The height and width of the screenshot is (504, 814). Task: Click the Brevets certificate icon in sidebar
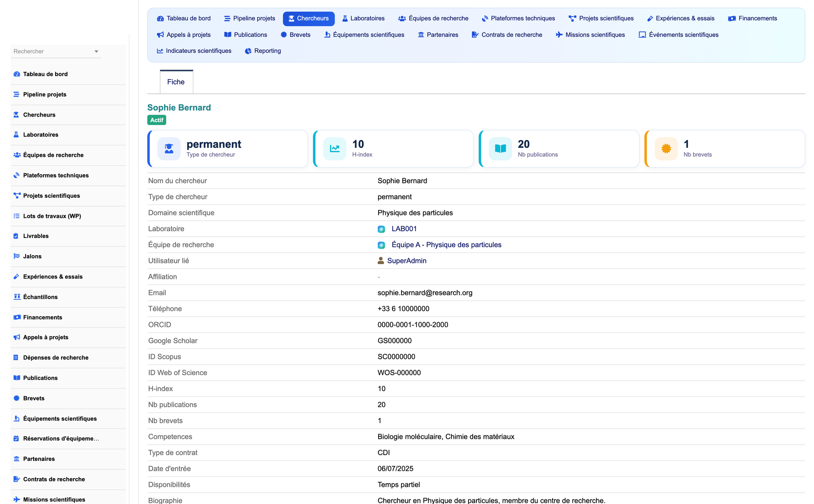17,398
